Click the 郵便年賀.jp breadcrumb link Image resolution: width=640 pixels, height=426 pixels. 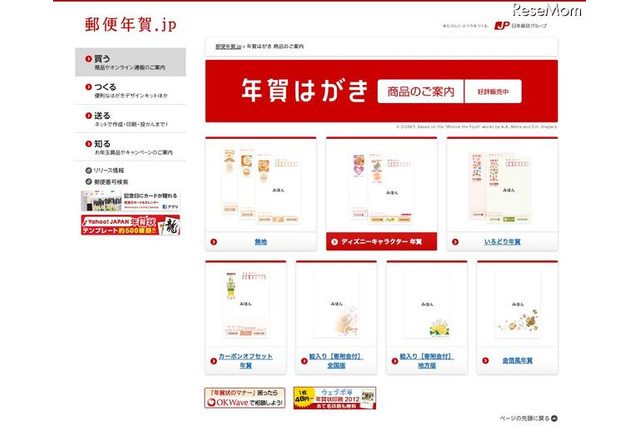(228, 47)
